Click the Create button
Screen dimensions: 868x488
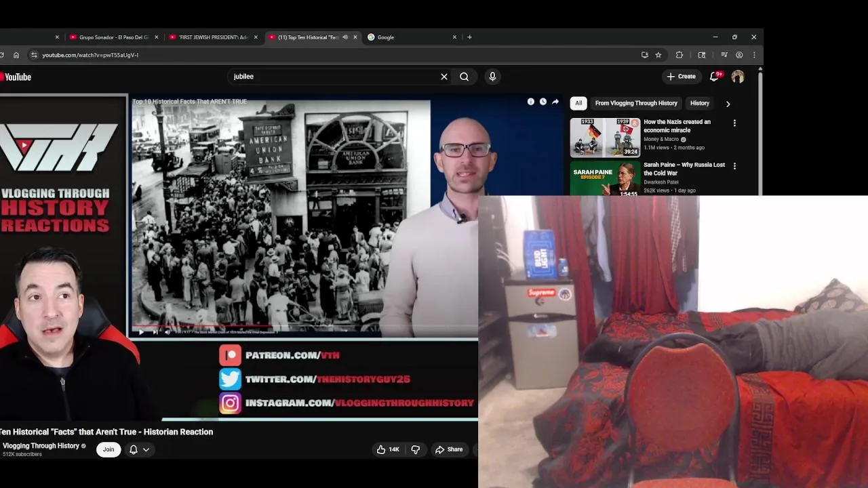681,77
